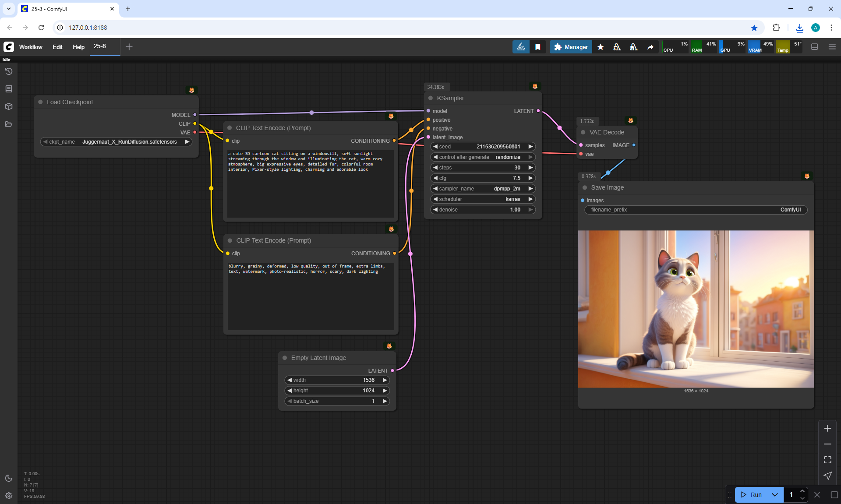Image resolution: width=841 pixels, height=504 pixels.
Task: Click the bookmark icon in toolbar
Action: [x=537, y=47]
